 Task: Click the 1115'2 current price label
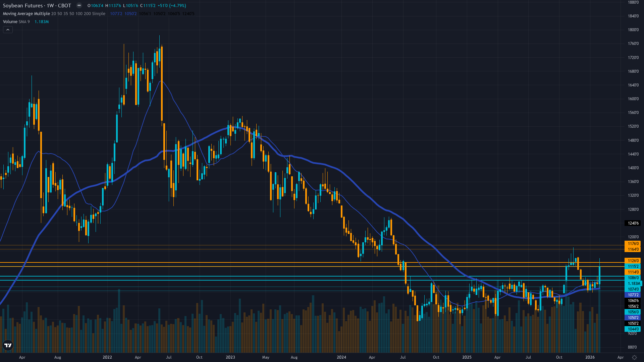pos(633,266)
